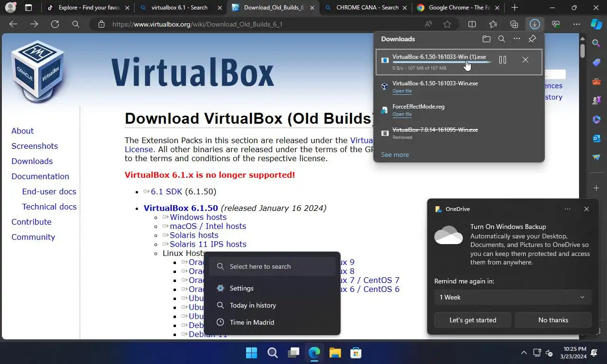
Task: Open more options in Downloads panel
Action: tap(516, 39)
